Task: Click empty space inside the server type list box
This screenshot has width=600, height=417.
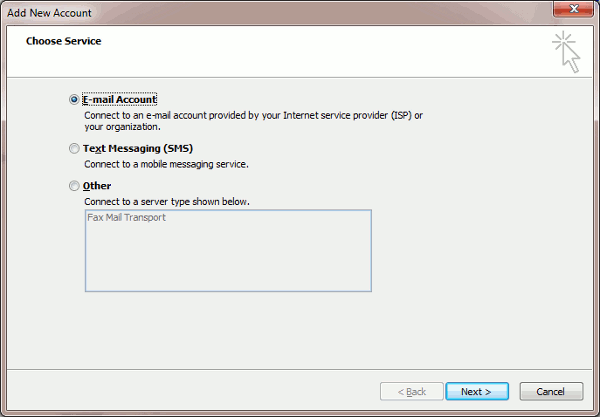Action: (228, 260)
